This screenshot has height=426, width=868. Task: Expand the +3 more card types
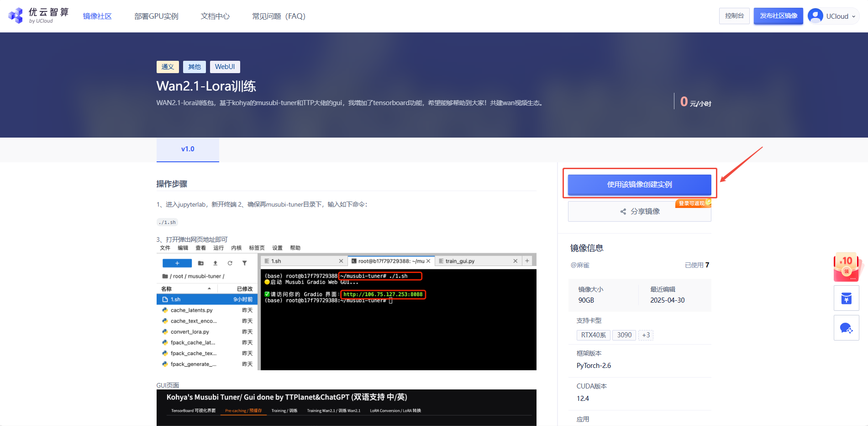click(x=646, y=335)
